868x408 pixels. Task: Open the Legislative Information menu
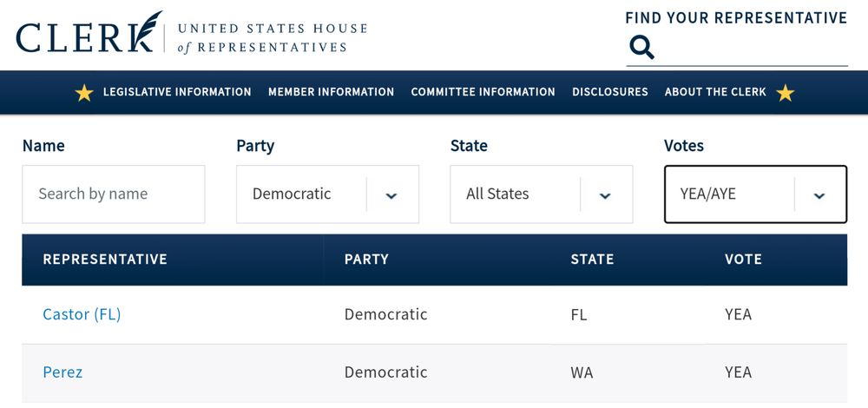pyautogui.click(x=177, y=92)
